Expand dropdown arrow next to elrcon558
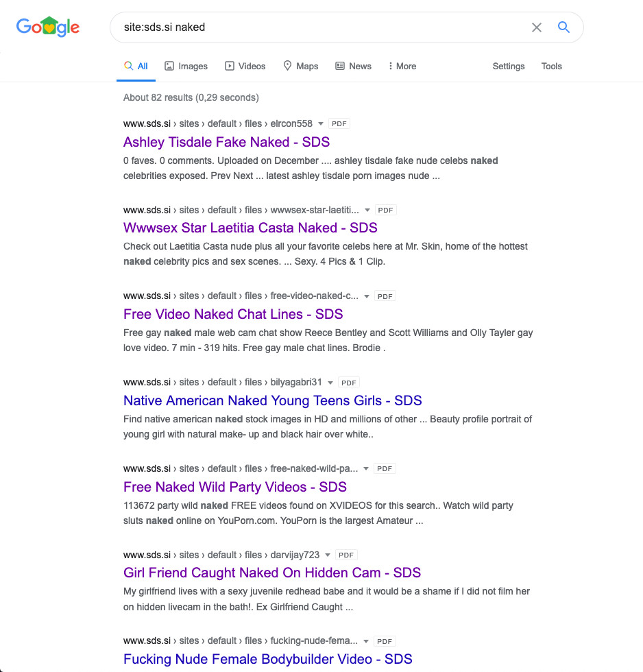Viewport: 643px width, 672px height. 320,124
